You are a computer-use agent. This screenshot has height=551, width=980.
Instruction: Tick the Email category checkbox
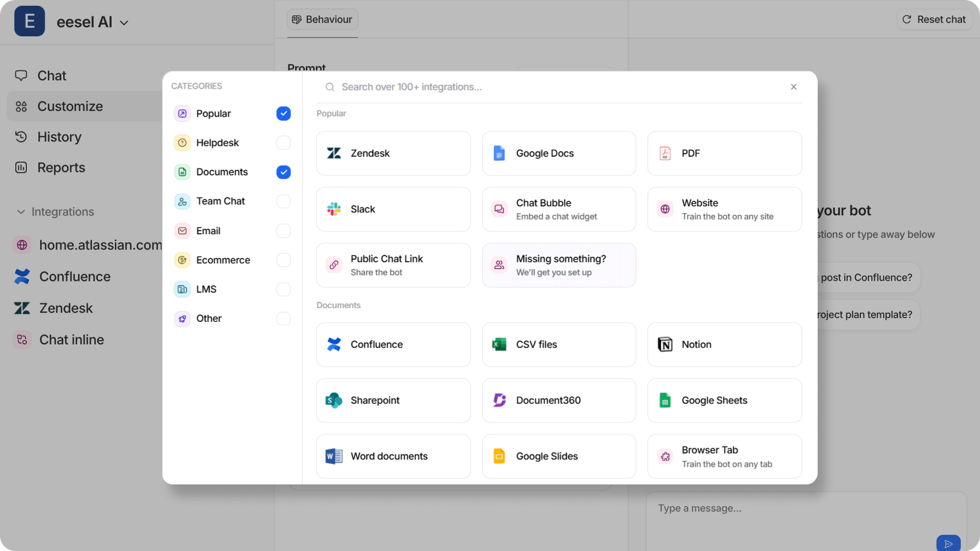coord(283,231)
